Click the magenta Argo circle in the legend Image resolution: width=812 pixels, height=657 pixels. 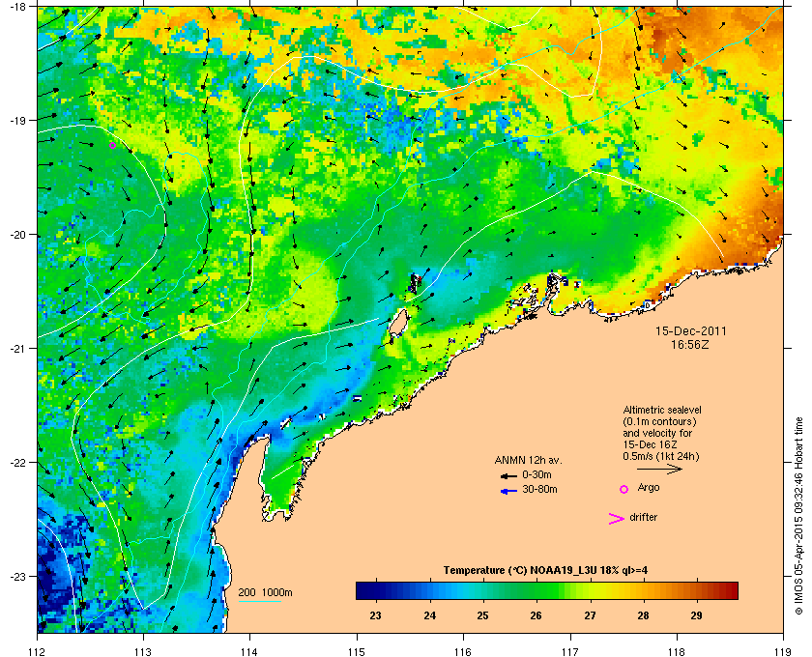[x=624, y=489]
